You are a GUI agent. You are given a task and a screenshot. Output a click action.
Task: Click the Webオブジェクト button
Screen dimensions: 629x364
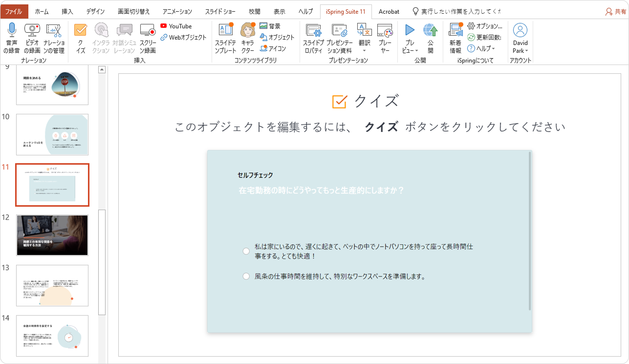pos(184,38)
